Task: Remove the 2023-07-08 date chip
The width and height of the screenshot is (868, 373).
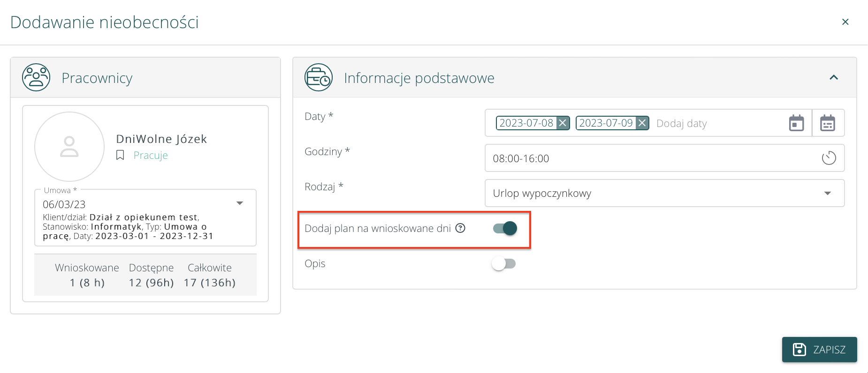Action: 563,123
